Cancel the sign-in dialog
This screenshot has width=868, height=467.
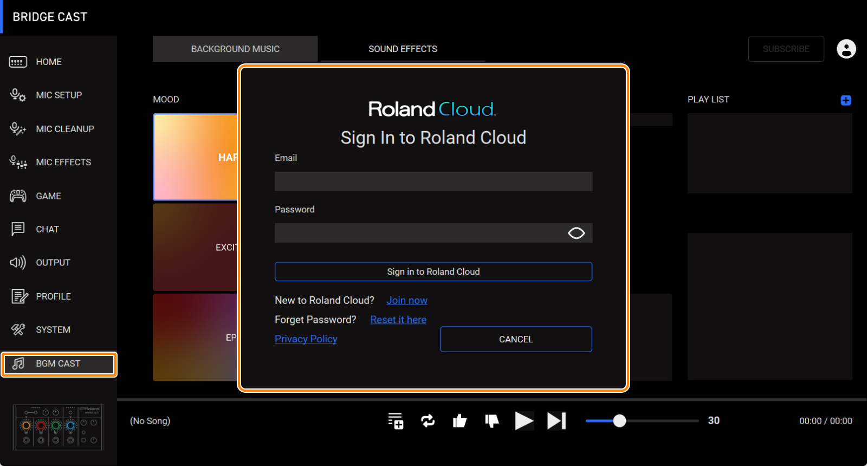[x=515, y=339]
